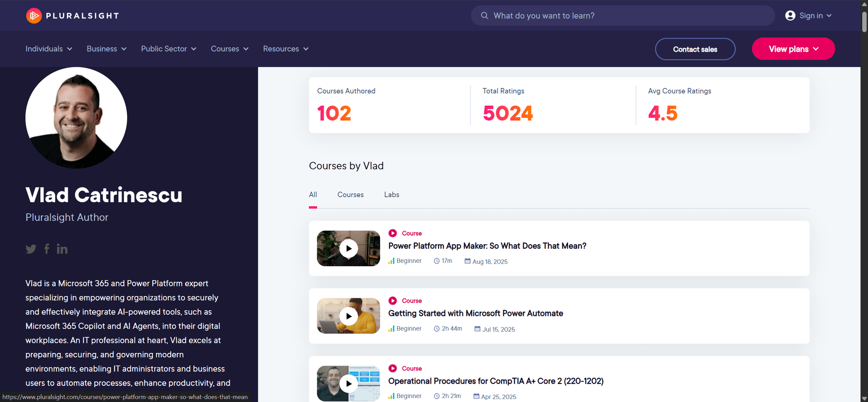Expand the Public Sector menu

(x=169, y=49)
